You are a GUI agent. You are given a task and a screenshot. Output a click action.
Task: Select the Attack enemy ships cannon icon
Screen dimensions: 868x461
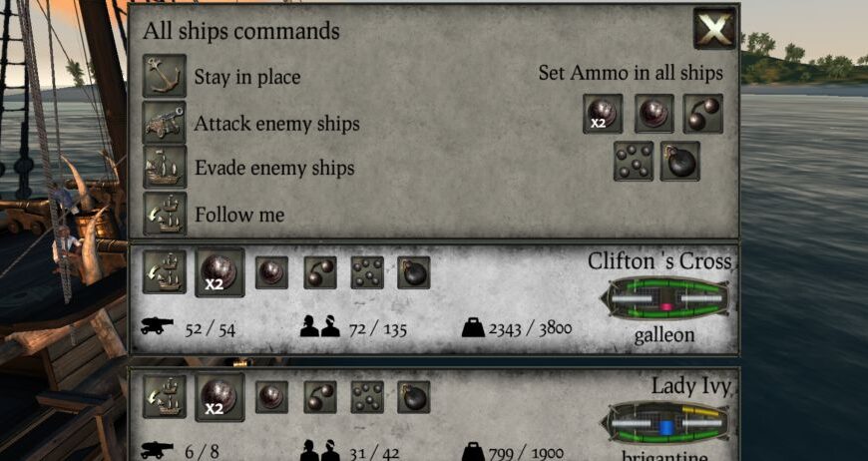pos(165,123)
